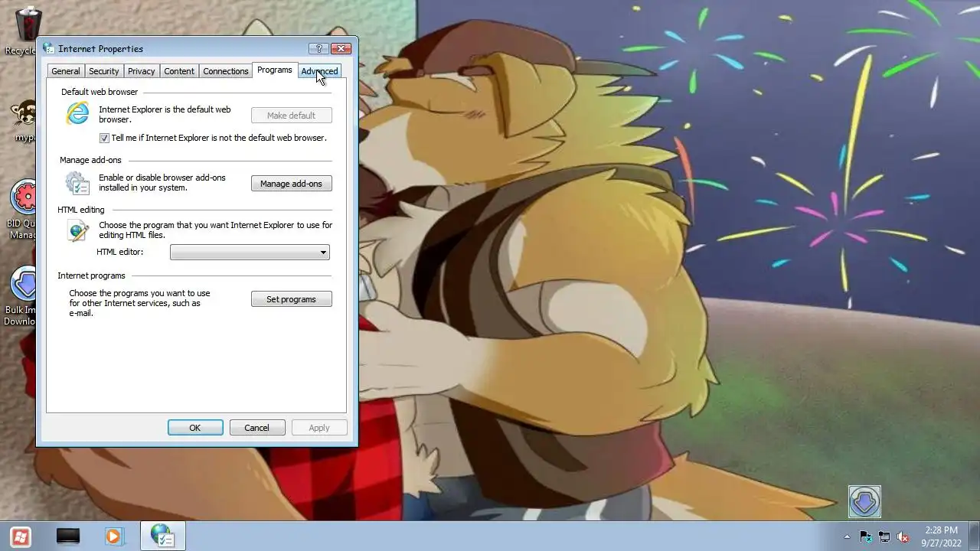
Task: Switch to the Connections tab
Action: 225,71
